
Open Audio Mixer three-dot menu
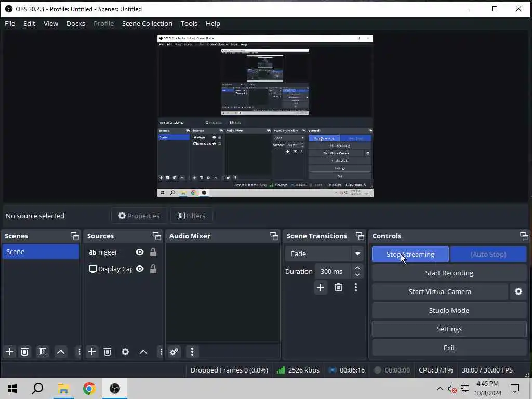pos(192,352)
